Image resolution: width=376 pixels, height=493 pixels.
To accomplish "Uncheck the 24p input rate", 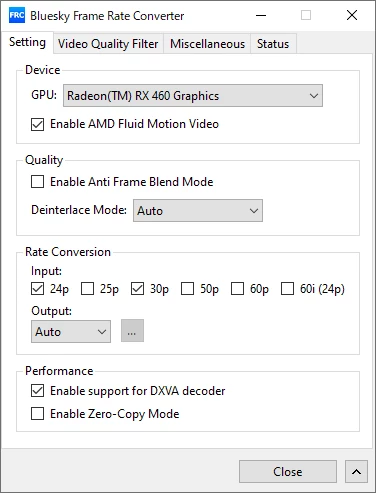I will pos(37,289).
